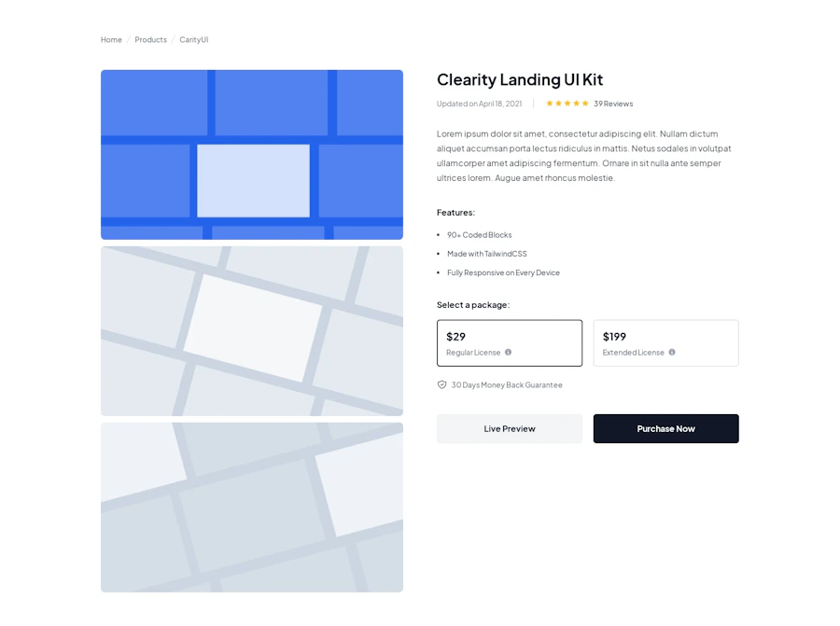
Task: Open Products breadcrumb link
Action: pos(150,39)
